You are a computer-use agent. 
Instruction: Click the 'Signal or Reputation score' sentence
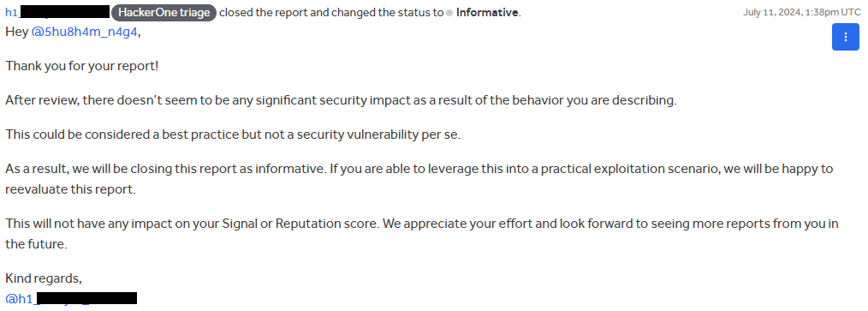[421, 224]
